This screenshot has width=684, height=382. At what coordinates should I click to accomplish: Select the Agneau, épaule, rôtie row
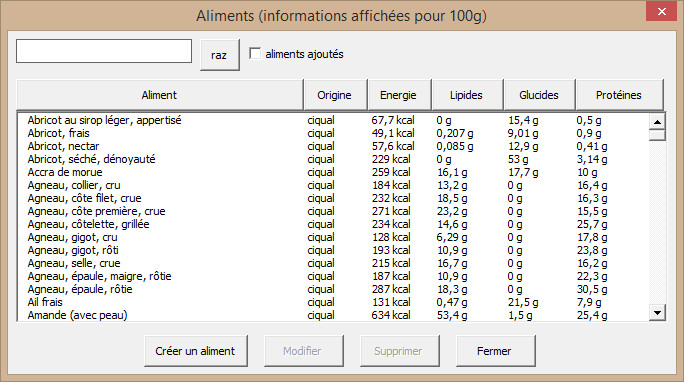click(x=333, y=289)
